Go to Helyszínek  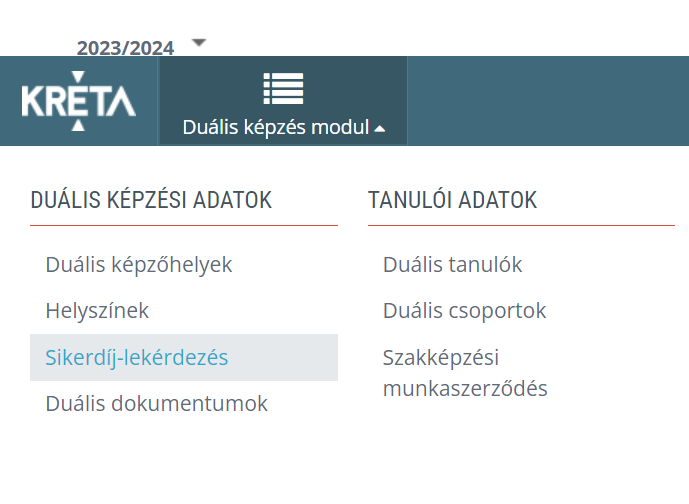(x=97, y=311)
